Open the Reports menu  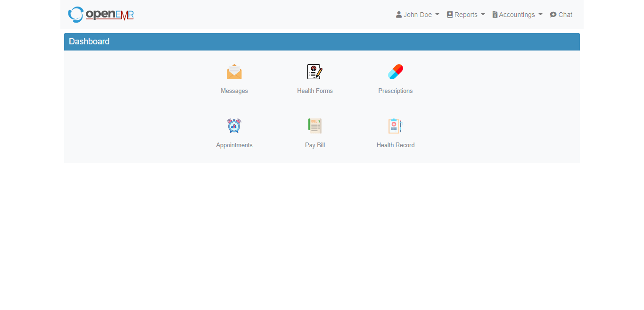pos(466,15)
